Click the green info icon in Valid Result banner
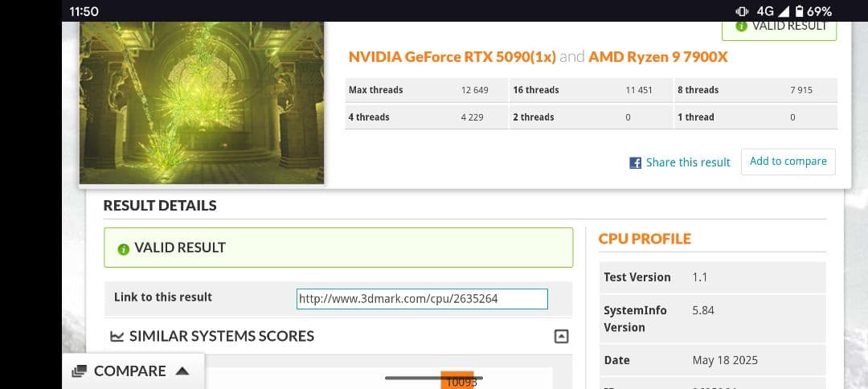 [x=124, y=249]
